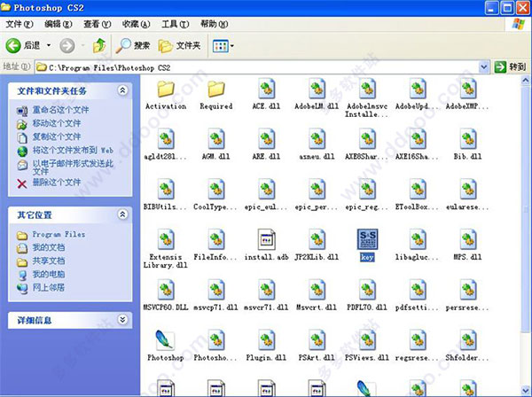The image size is (532, 397).
Task: Toggle the Folders (文件夹) pane
Action: 179,45
